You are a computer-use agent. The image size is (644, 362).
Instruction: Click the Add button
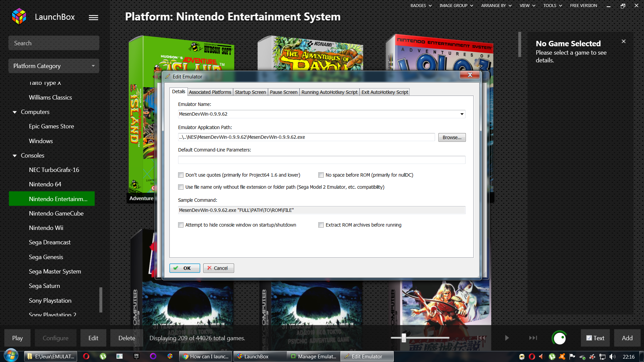tap(627, 338)
